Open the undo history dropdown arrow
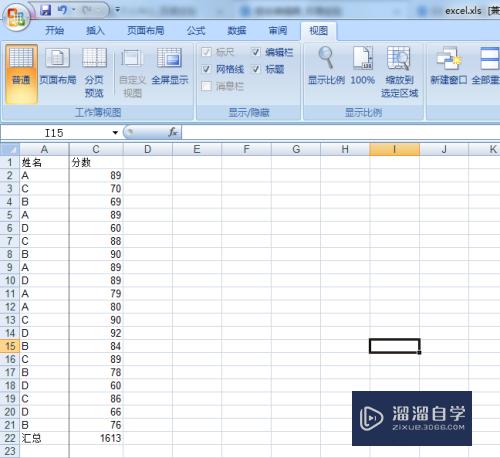This screenshot has width=500, height=458. pos(74,10)
